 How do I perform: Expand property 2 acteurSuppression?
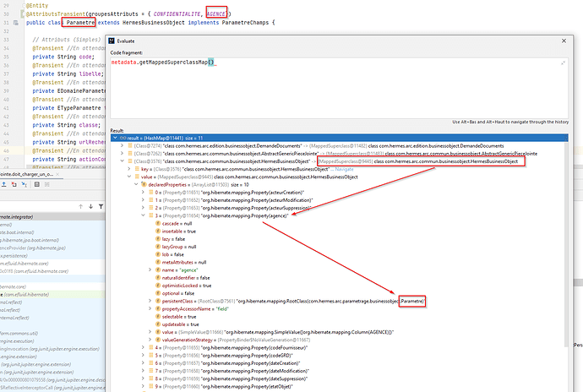pyautogui.click(x=143, y=208)
